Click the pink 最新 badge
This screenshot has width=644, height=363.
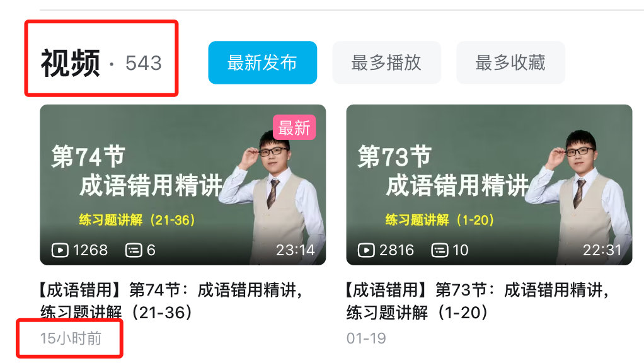[x=294, y=128]
